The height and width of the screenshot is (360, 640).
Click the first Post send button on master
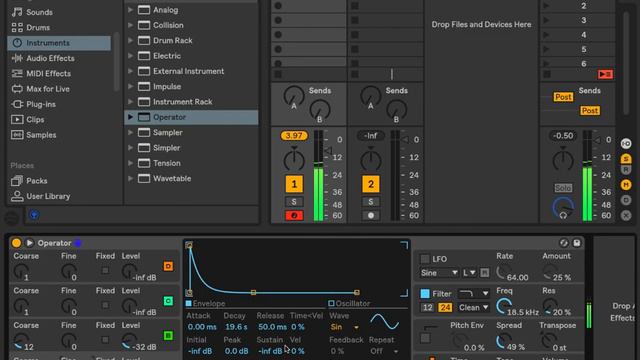(563, 97)
